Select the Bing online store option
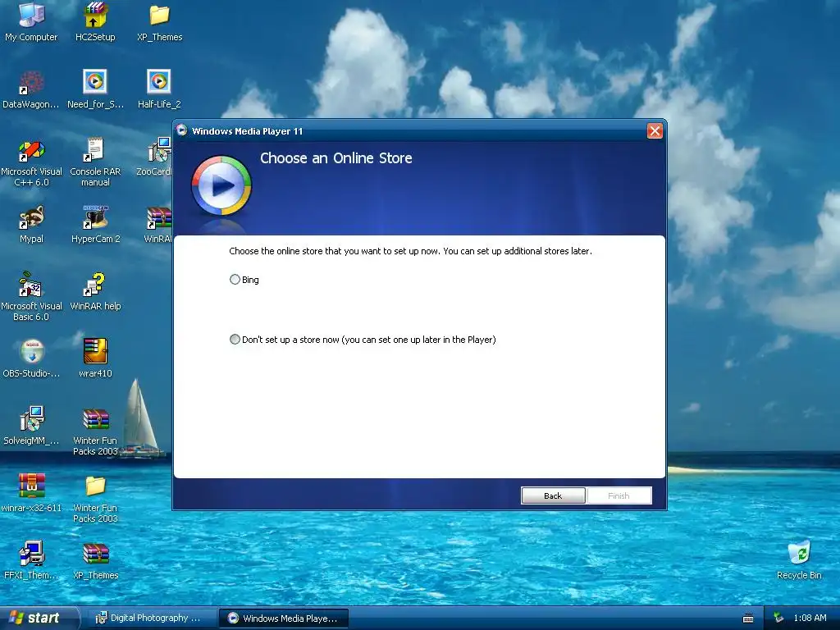 [235, 280]
